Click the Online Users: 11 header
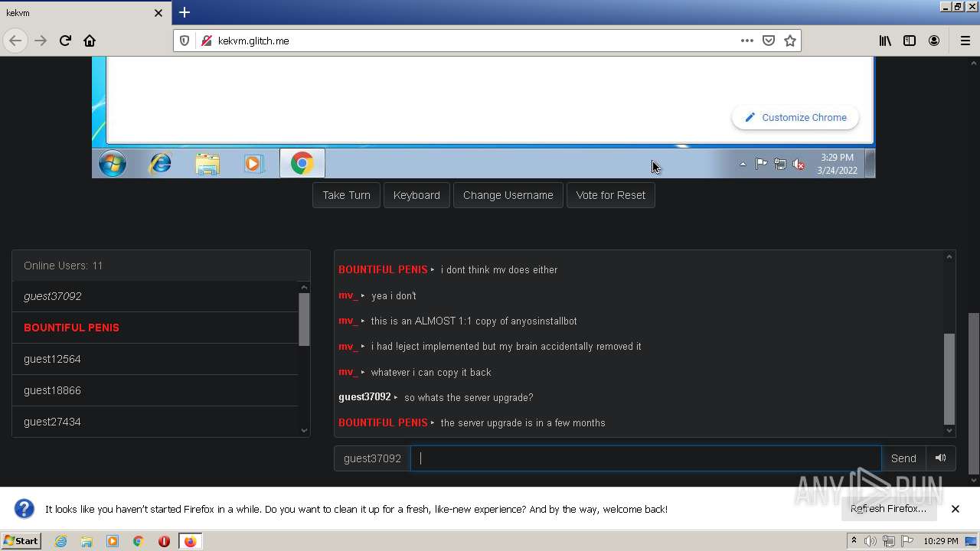The width and height of the screenshot is (980, 551). [161, 266]
